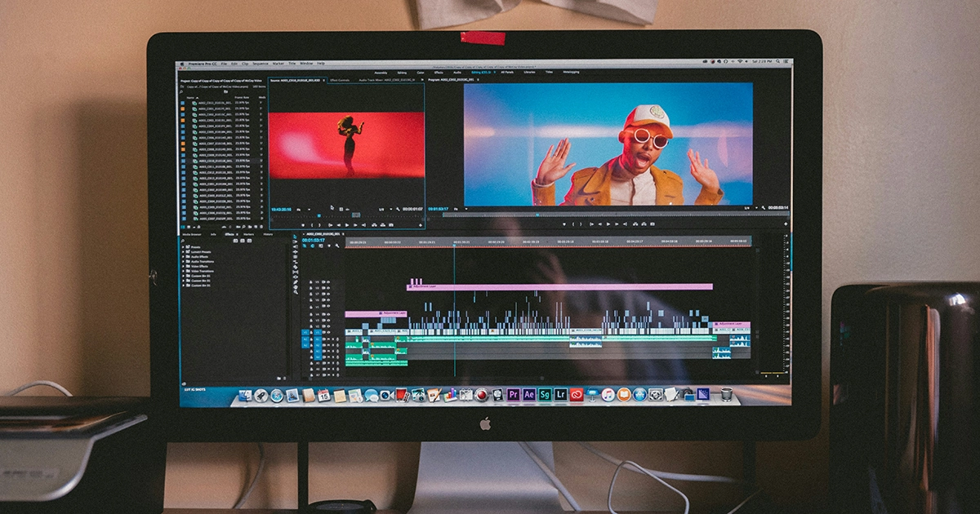Open Lightroom from the dock
The height and width of the screenshot is (514, 980).
[560, 395]
